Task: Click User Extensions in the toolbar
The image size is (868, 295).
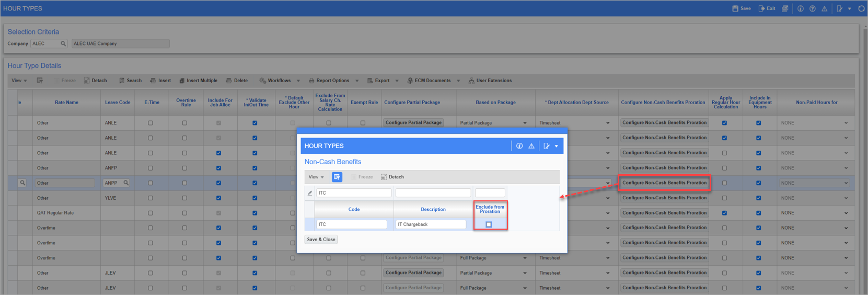Action: coord(490,81)
